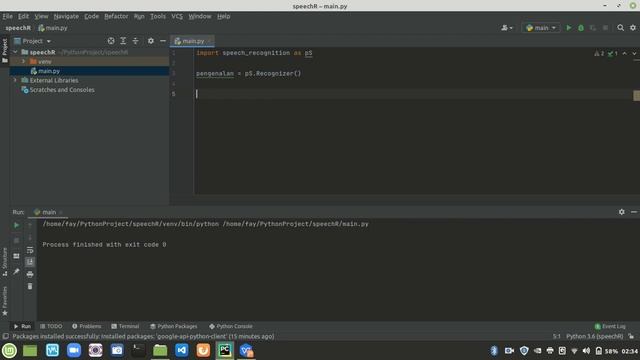This screenshot has width=640, height=360.
Task: Open the View menu
Action: [41, 16]
